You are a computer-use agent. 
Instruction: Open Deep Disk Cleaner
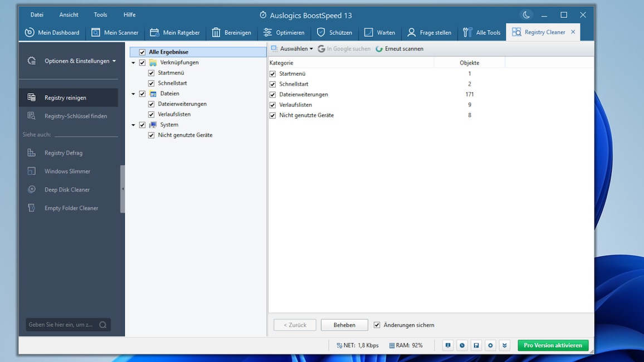68,189
